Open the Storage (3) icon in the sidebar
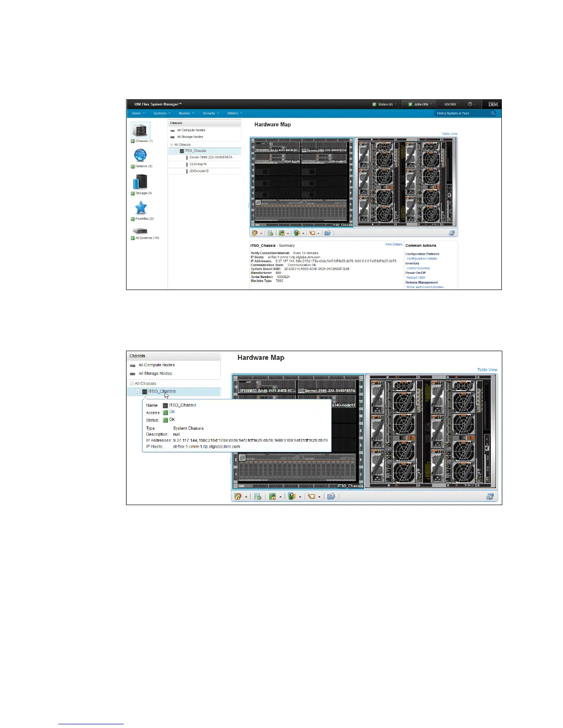 pyautogui.click(x=140, y=182)
